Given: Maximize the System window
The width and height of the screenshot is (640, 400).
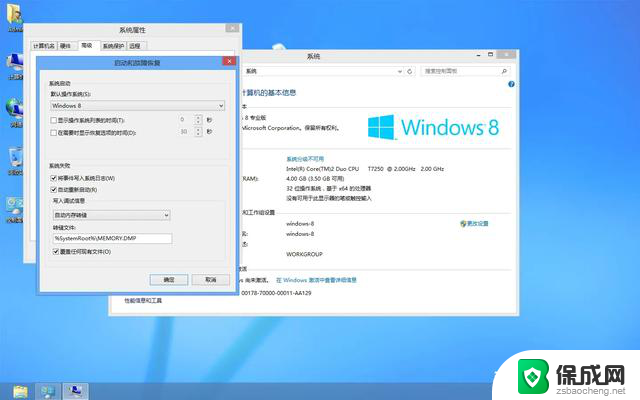Looking at the screenshot, I should (x=490, y=54).
